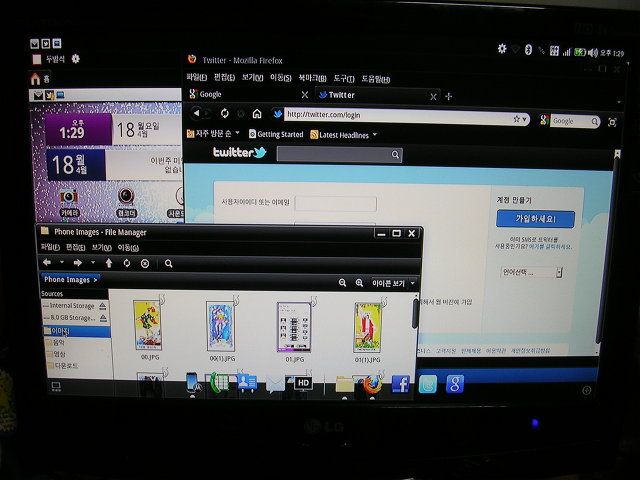The width and height of the screenshot is (640, 480).
Task: Eject the 8.0 GB Storage device
Action: click(104, 318)
